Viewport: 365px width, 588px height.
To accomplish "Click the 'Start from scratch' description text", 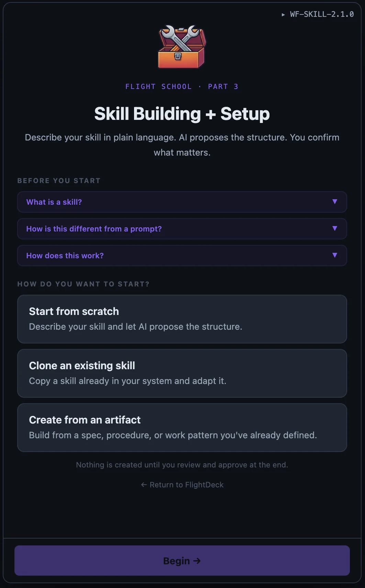I will pos(136,327).
